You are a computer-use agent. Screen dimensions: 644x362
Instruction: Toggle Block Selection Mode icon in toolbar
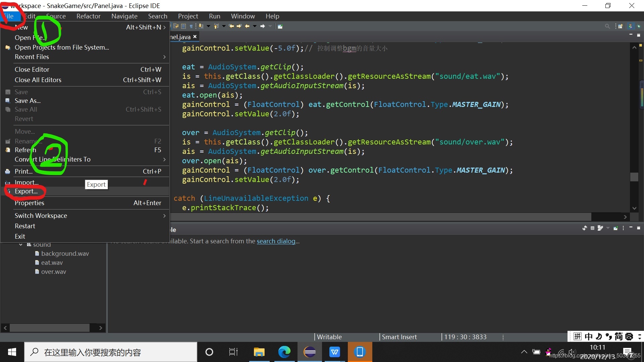point(183,26)
